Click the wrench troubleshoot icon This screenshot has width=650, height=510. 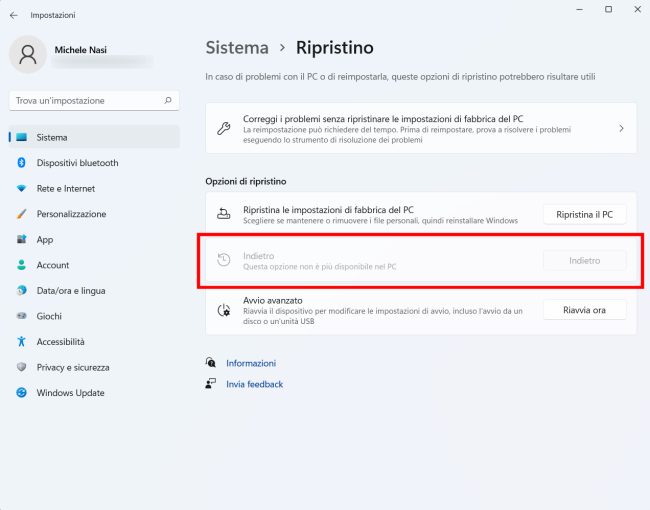[224, 129]
